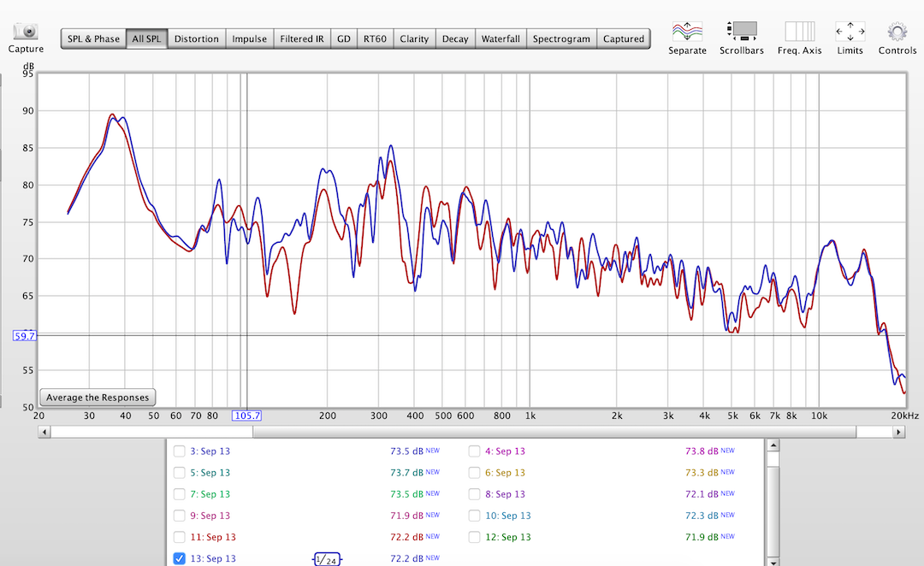Click the right arrow of horizontal scrollbar
This screenshot has width=924, height=566.
898,433
